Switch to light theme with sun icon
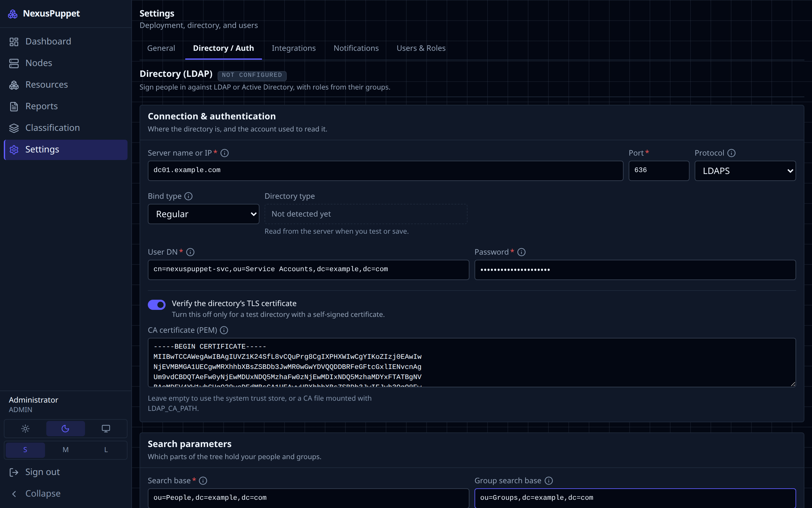The width and height of the screenshot is (812, 508). tap(25, 429)
